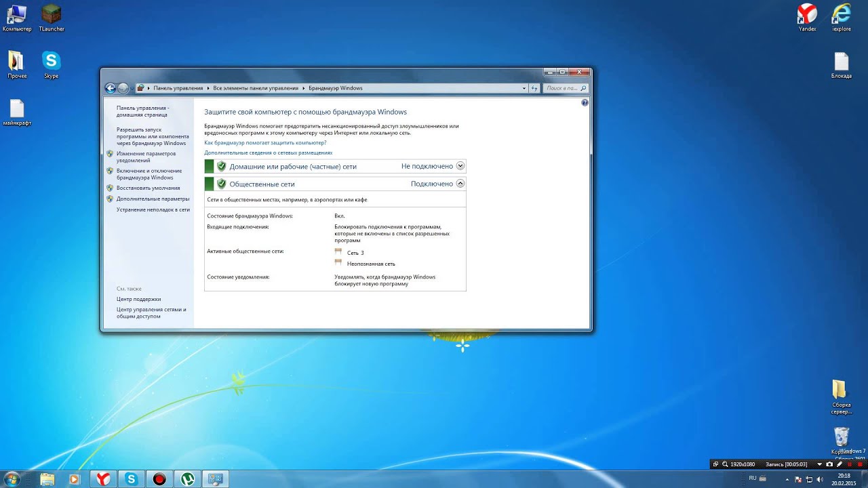Viewport: 868px width, 488px height.
Task: Click Все элементы панели управления breadcrumb
Action: (256, 88)
